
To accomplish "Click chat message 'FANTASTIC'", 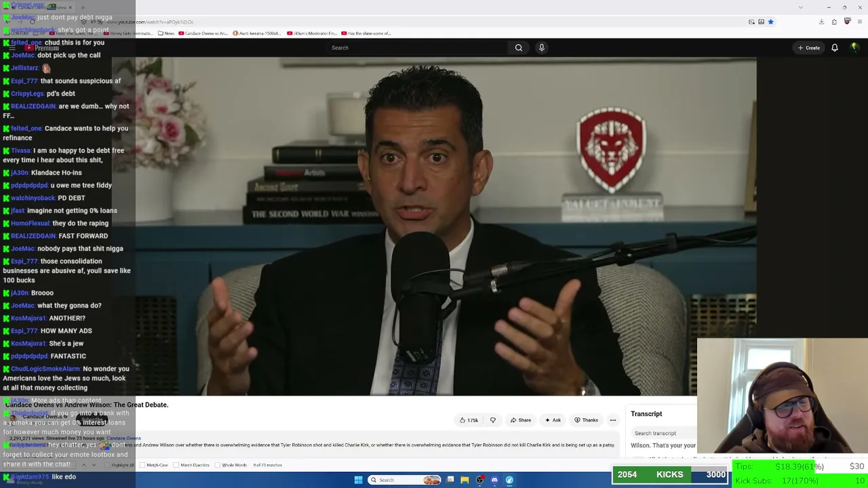I will tap(68, 356).
